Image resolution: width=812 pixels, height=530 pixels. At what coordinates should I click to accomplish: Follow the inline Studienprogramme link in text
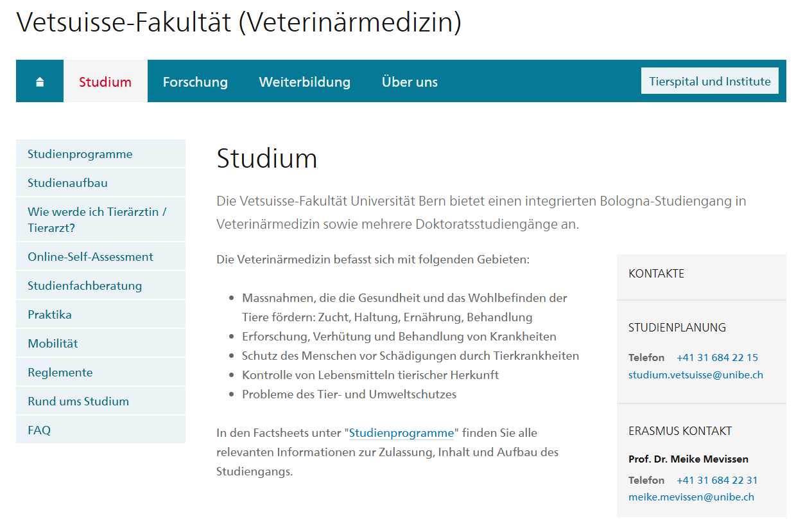pyautogui.click(x=401, y=433)
